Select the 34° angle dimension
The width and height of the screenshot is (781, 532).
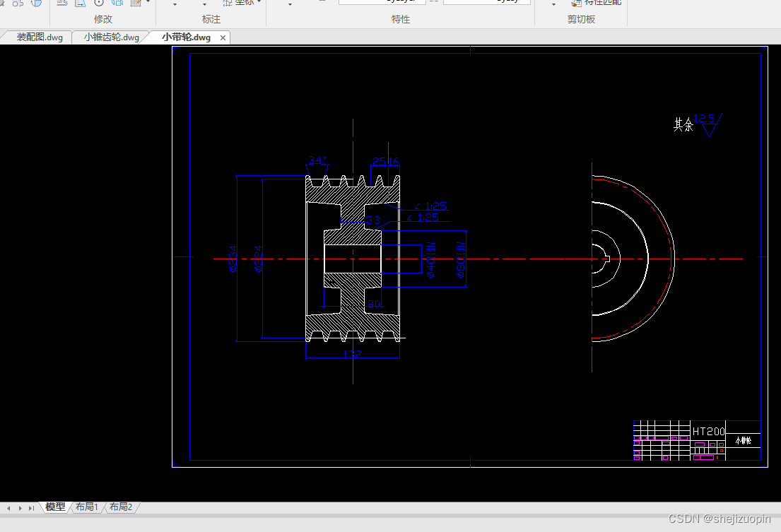click(317, 160)
